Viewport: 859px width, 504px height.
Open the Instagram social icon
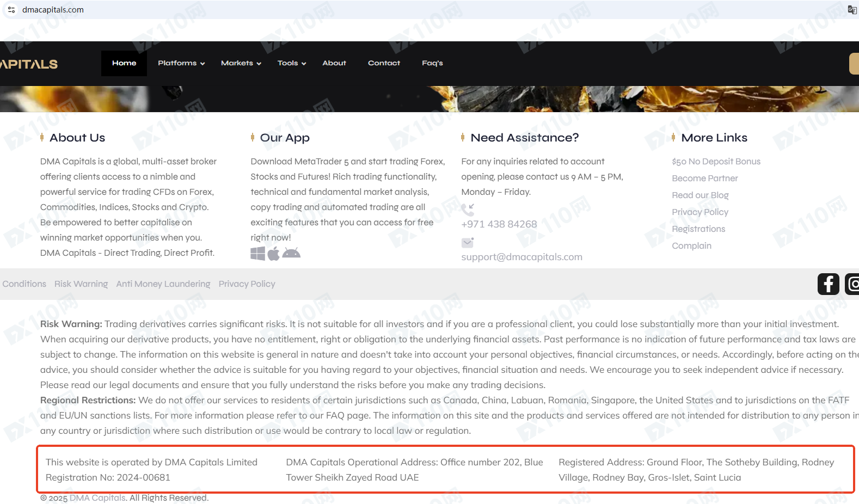[852, 284]
